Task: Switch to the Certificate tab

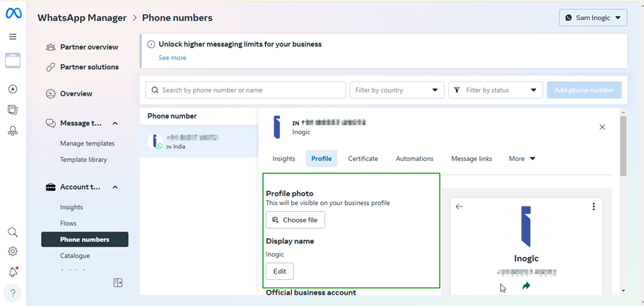Action: tap(363, 159)
